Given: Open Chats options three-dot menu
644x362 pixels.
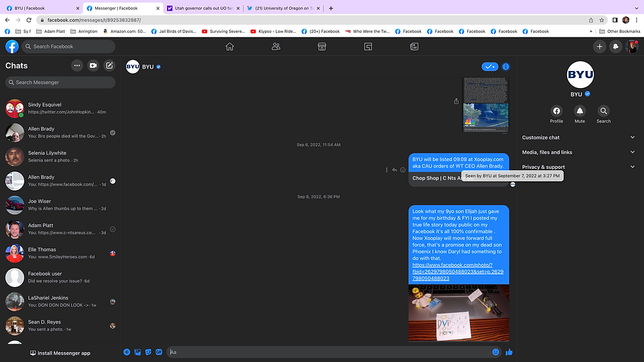Looking at the screenshot, I should point(77,66).
